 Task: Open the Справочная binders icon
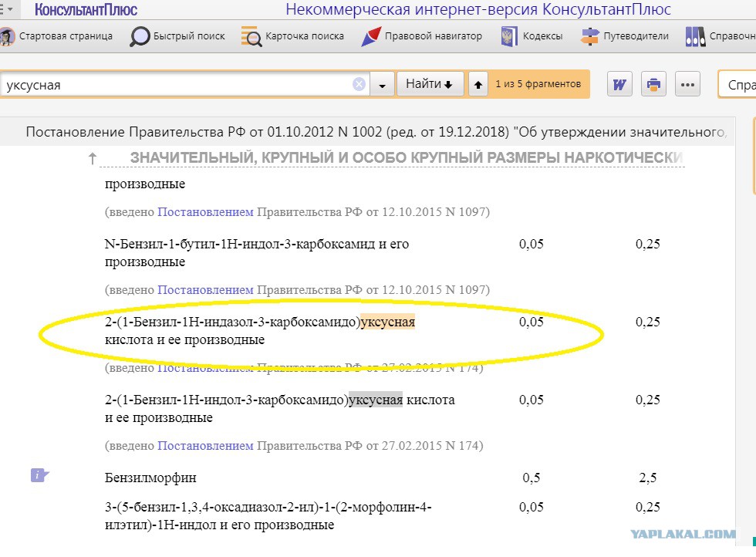tap(695, 37)
